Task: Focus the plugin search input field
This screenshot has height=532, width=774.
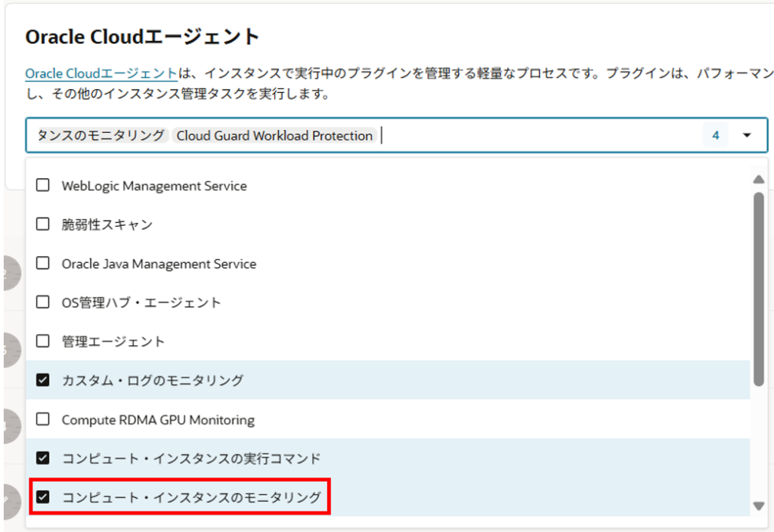Action: click(529, 136)
